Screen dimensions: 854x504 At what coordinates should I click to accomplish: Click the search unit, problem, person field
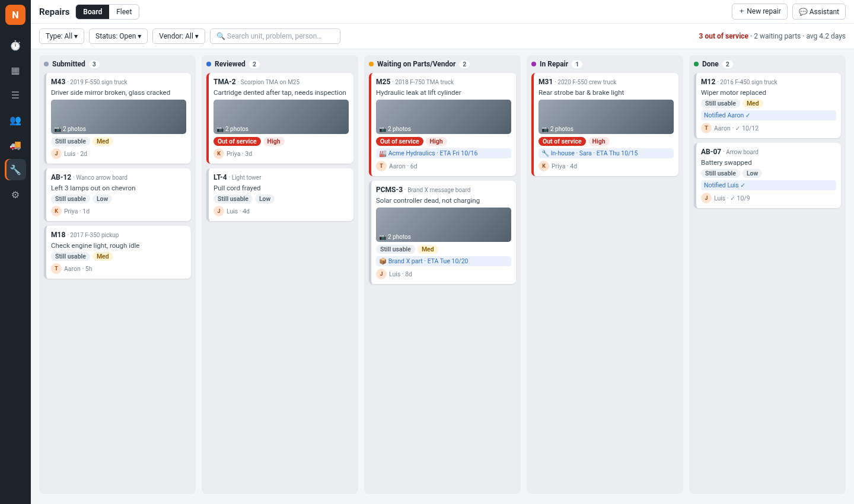pos(275,36)
